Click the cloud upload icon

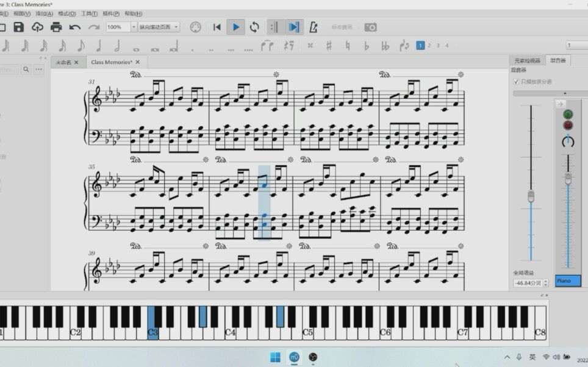(37, 27)
